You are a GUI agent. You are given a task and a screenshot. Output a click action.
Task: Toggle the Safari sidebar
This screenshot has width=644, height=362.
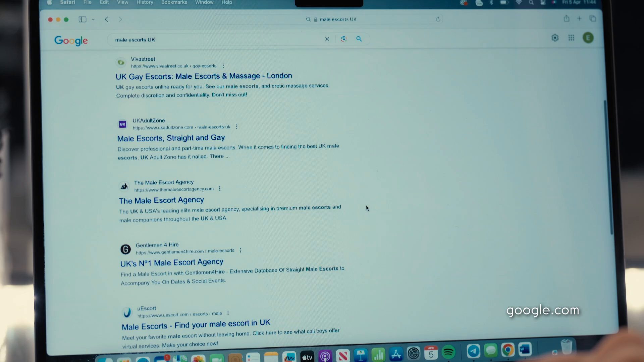pyautogui.click(x=82, y=19)
